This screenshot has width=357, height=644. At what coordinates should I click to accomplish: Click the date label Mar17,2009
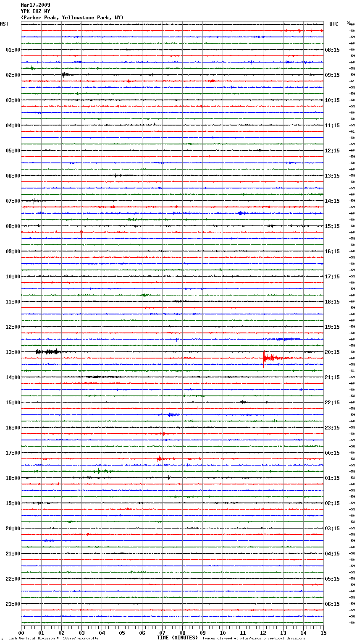(x=35, y=5)
